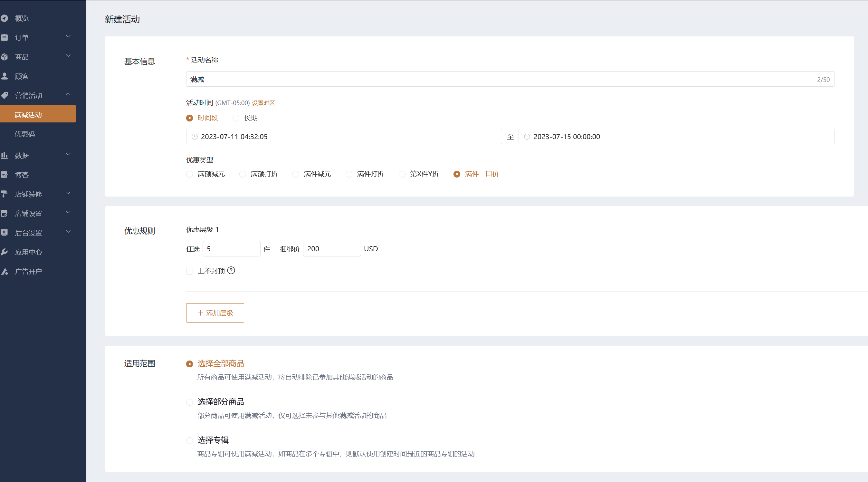Select the 长期 radio option

pyautogui.click(x=236, y=118)
